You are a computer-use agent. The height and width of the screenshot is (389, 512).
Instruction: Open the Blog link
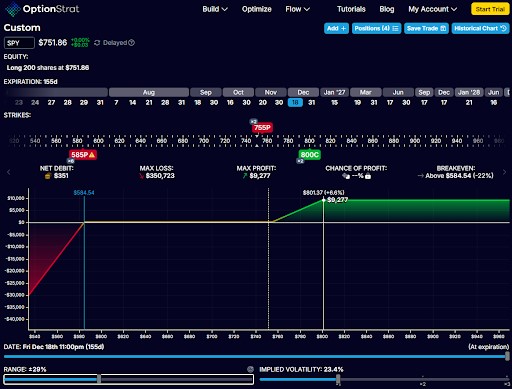click(x=387, y=9)
